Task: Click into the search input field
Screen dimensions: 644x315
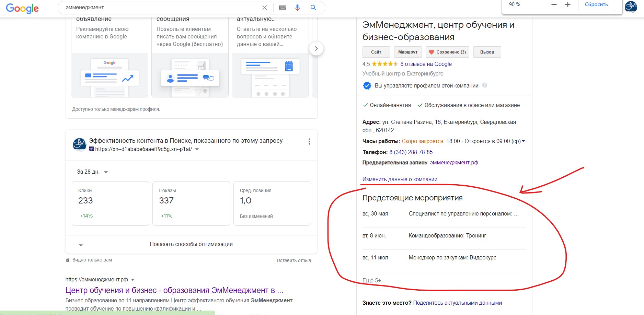Action: [161, 8]
